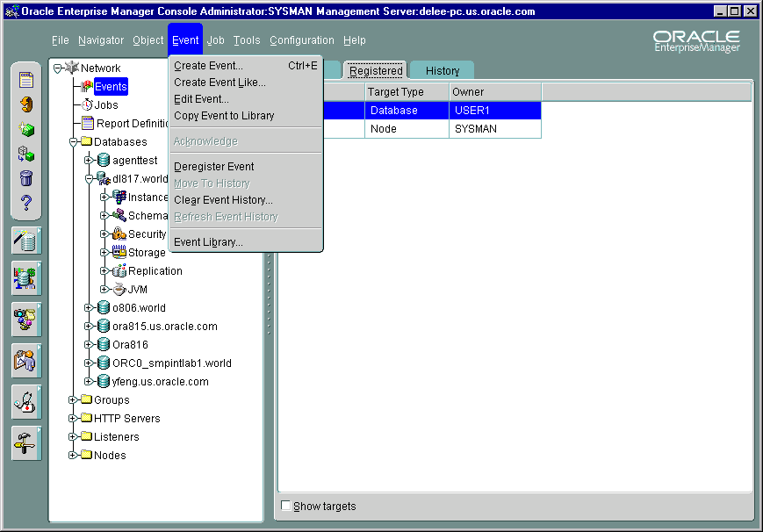
Task: Switch to the History tab
Action: point(443,71)
